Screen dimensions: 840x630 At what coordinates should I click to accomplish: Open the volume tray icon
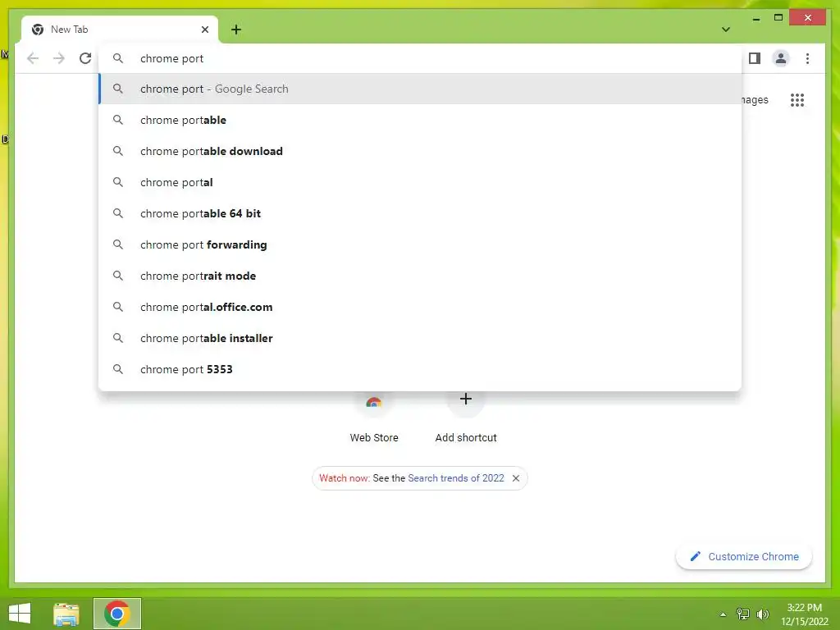click(x=763, y=614)
